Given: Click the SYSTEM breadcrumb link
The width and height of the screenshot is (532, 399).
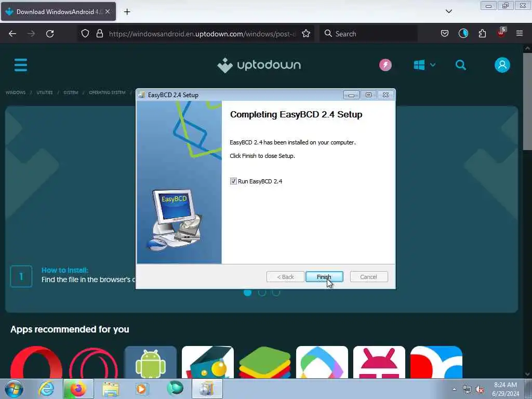Looking at the screenshot, I should pyautogui.click(x=71, y=92).
